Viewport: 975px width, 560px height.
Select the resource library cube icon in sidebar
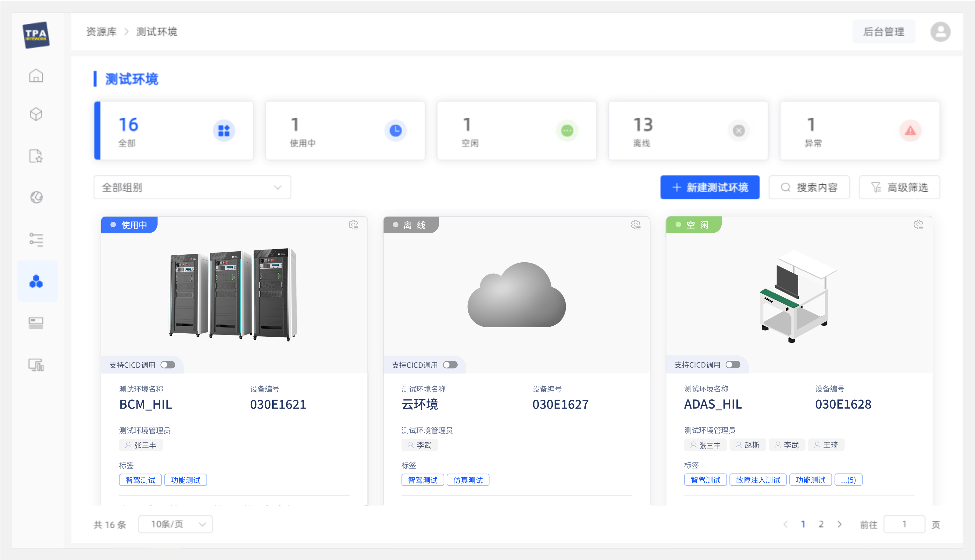click(x=36, y=114)
